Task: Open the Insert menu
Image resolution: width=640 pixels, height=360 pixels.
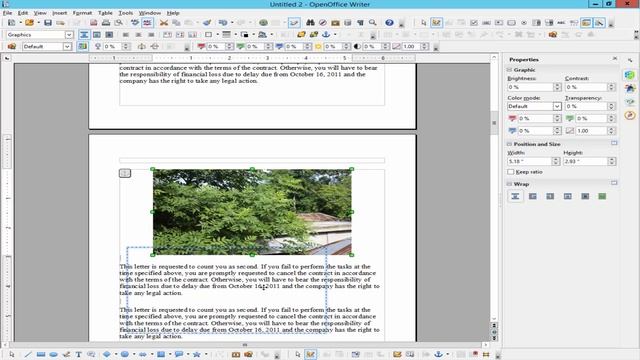Action: (x=60, y=13)
